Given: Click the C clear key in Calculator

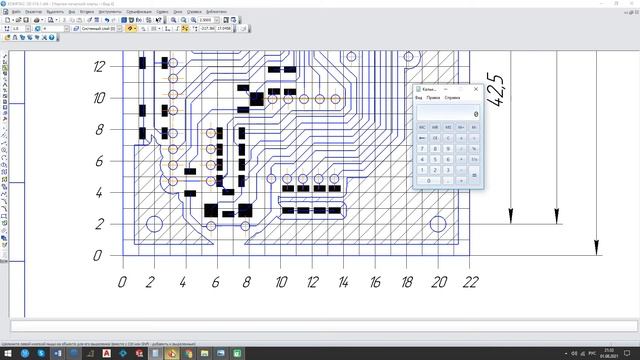Looking at the screenshot, I should point(448,138).
